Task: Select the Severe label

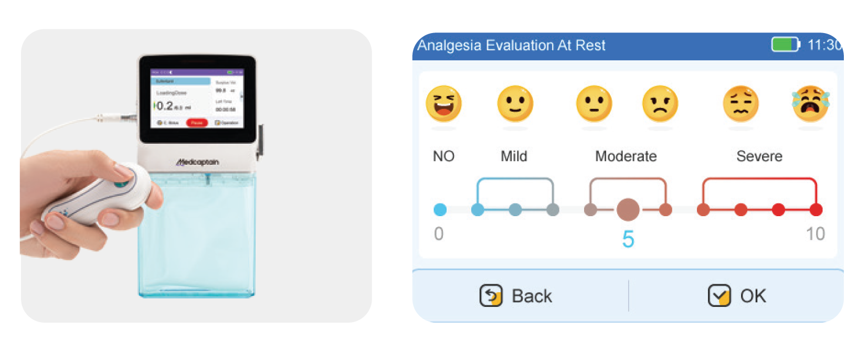Action: point(759,156)
